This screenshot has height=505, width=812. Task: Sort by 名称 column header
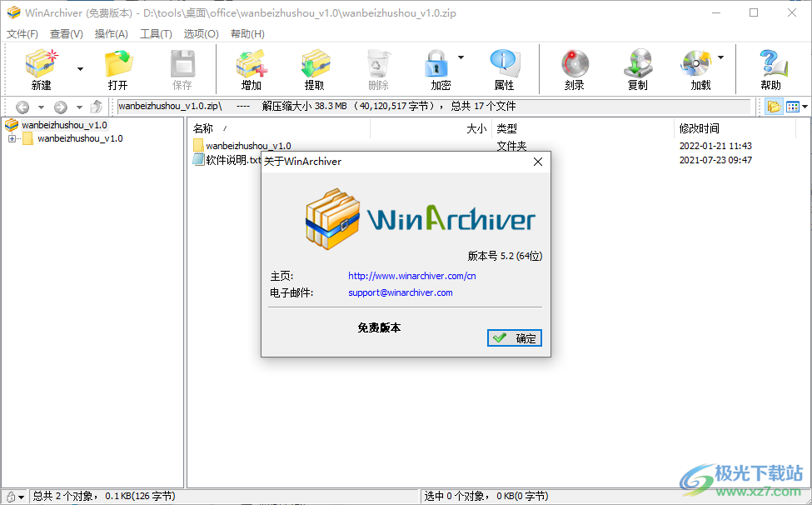pyautogui.click(x=203, y=128)
